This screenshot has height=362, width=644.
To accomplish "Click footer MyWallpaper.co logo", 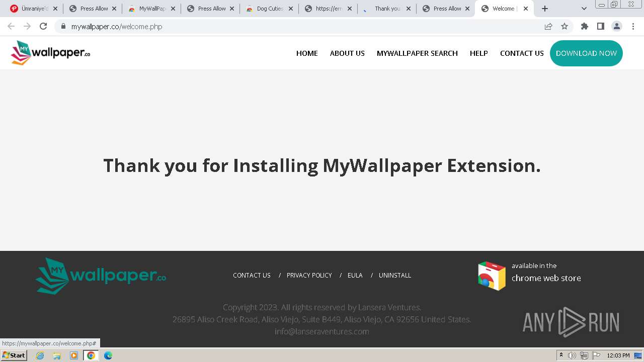I will click(x=101, y=276).
